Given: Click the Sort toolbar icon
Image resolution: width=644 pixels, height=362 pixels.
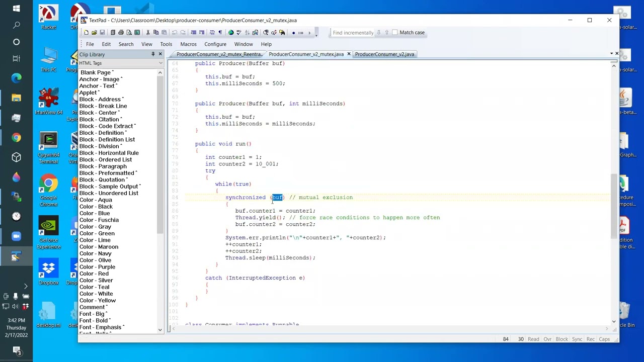Looking at the screenshot, I should (x=247, y=33).
